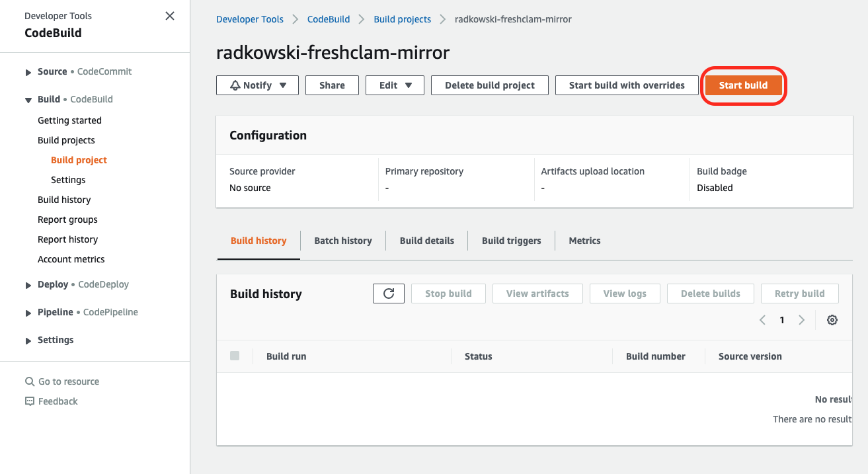Click the Share button
The width and height of the screenshot is (868, 474).
[332, 85]
